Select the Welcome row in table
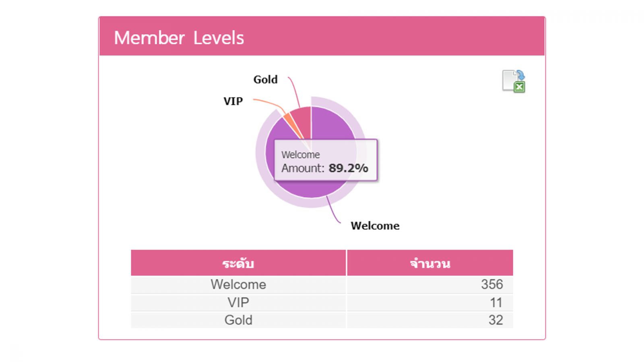 coord(322,285)
